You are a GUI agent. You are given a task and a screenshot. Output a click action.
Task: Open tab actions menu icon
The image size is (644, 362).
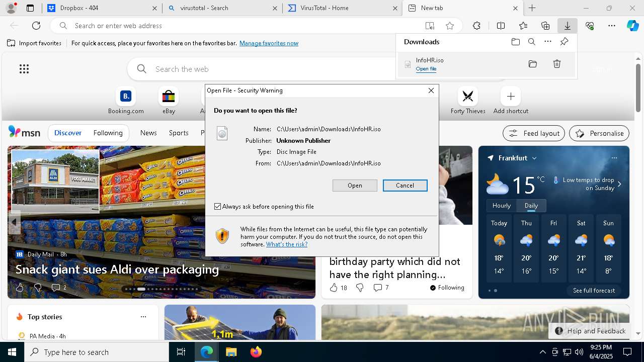click(30, 8)
